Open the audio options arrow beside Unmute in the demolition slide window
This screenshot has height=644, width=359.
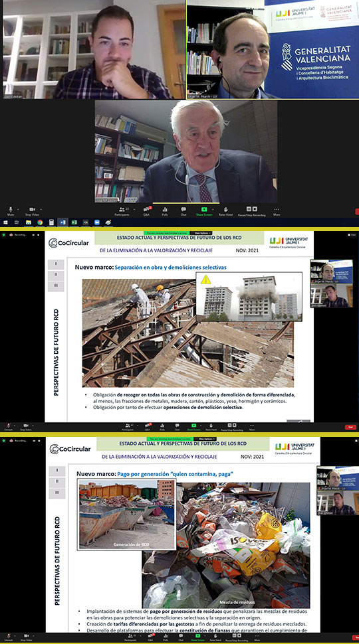15,426
